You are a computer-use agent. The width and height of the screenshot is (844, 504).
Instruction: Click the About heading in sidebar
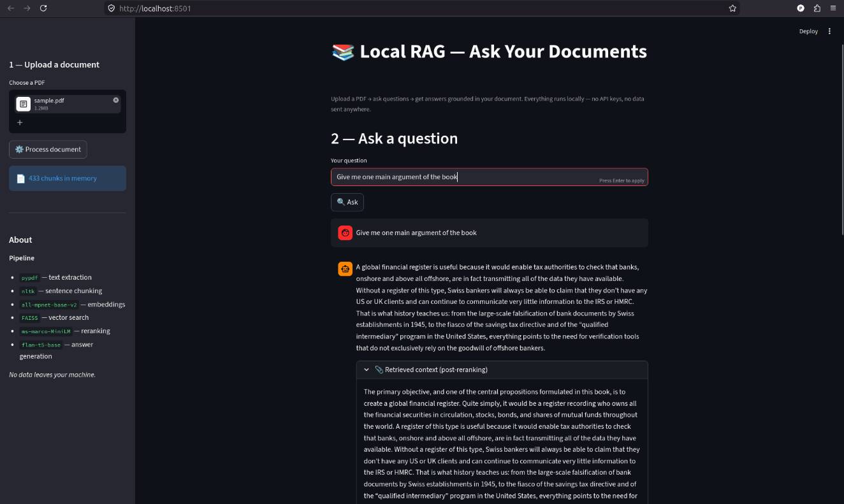tap(20, 240)
